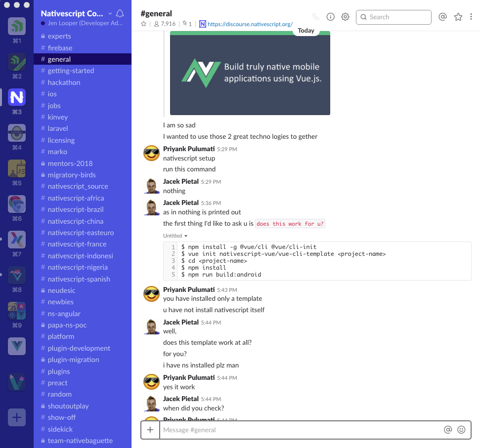Switch to the ⌘8 workspace icon
480x448 pixels.
[17, 275]
